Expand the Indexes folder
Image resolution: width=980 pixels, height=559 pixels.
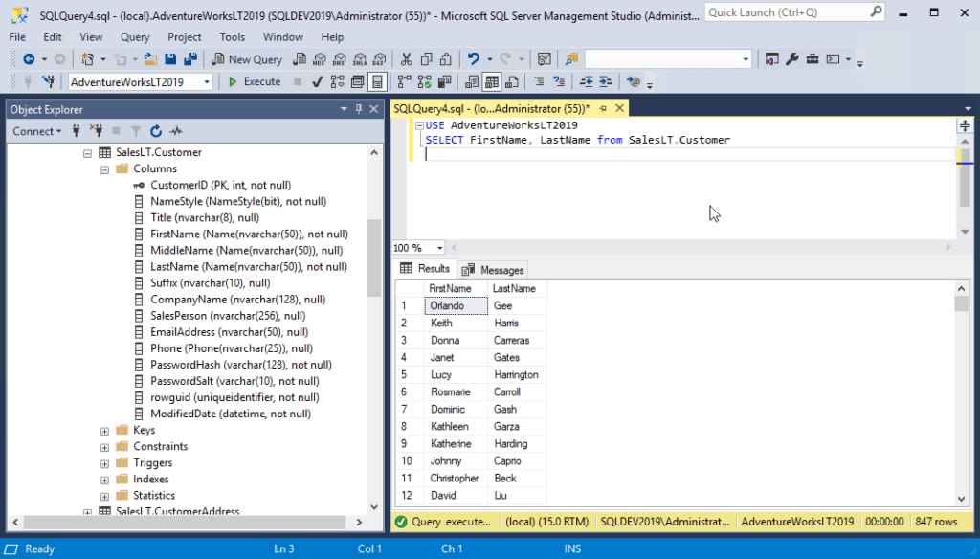(x=104, y=480)
